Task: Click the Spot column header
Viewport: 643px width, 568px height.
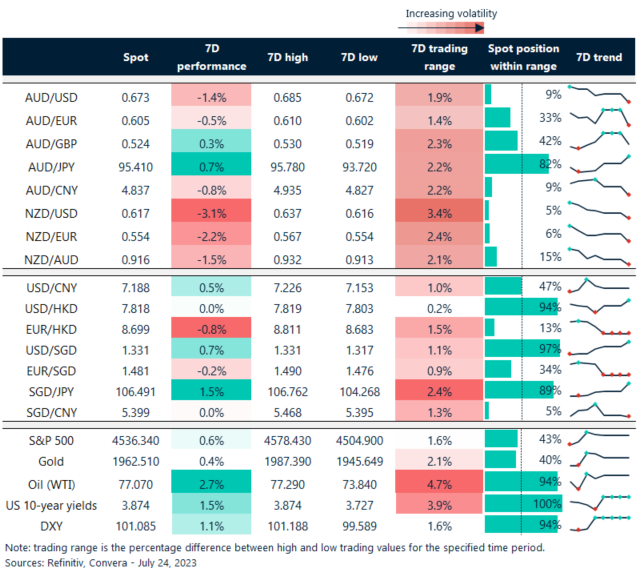Action: [x=135, y=58]
